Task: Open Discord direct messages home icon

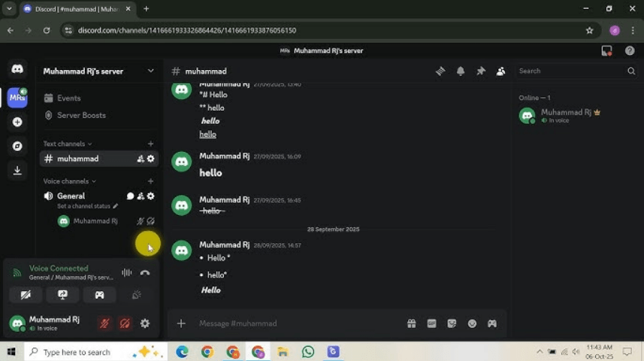Action: (17, 69)
